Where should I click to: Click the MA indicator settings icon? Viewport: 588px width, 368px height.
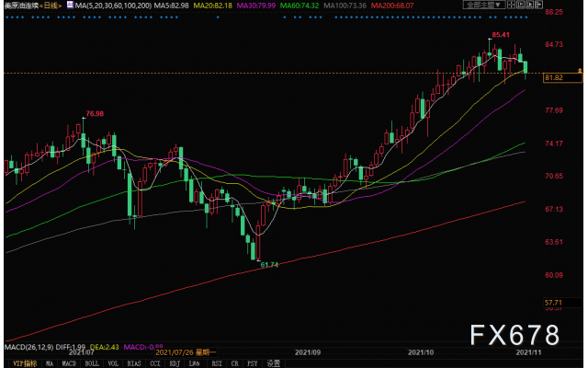pyautogui.click(x=70, y=5)
